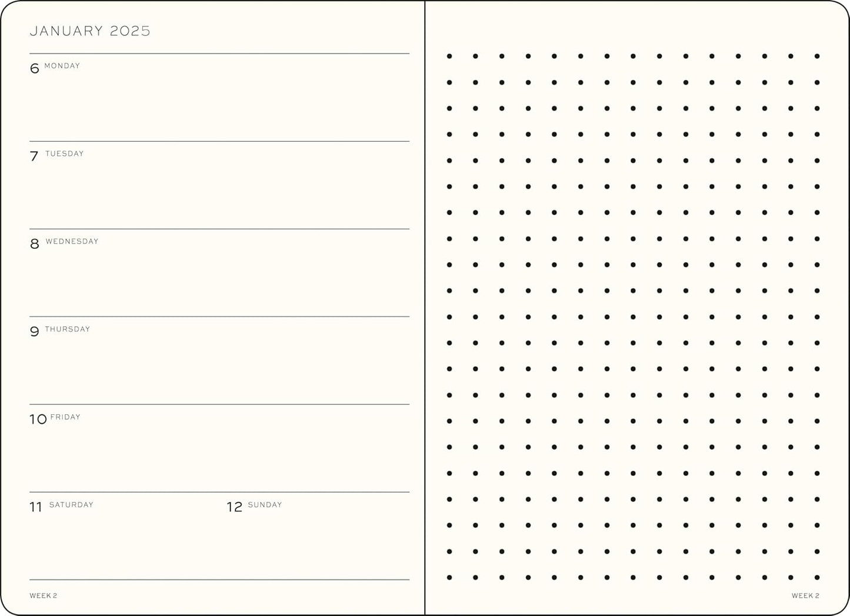Viewport: 850px width, 616px height.
Task: Click the FRIDAY day label
Action: tap(65, 417)
